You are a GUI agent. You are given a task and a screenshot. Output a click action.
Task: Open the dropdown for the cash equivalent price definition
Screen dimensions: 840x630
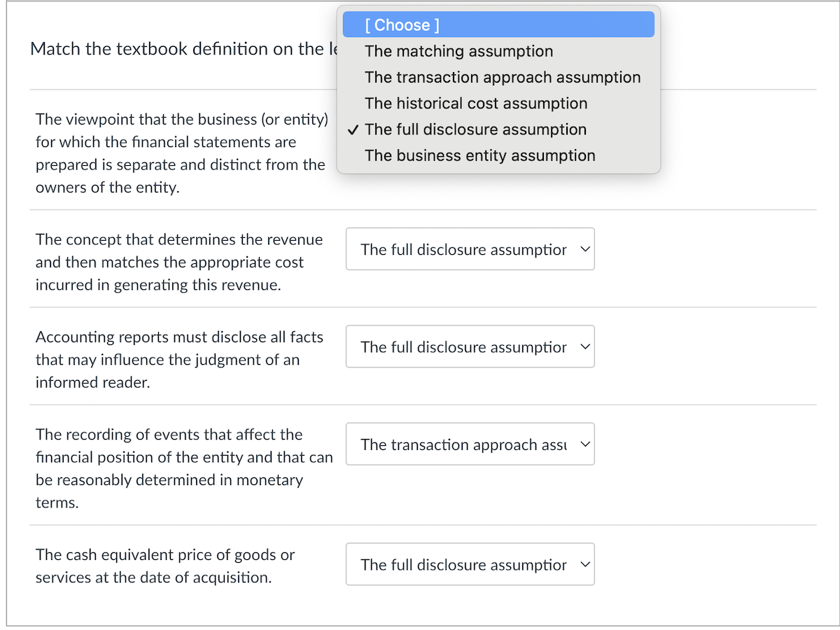(463, 564)
